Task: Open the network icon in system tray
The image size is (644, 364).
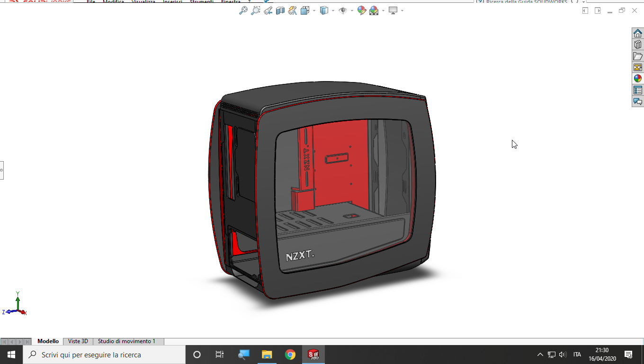Action: [552, 355]
